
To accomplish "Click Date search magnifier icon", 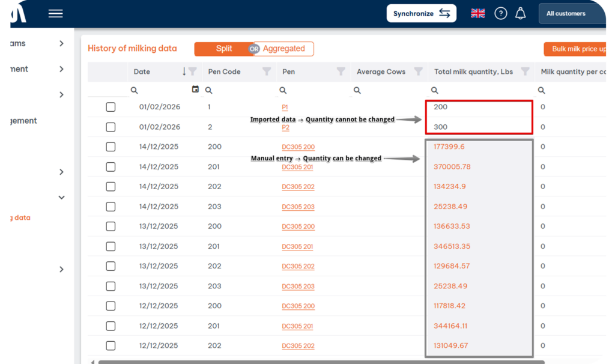I will point(134,90).
